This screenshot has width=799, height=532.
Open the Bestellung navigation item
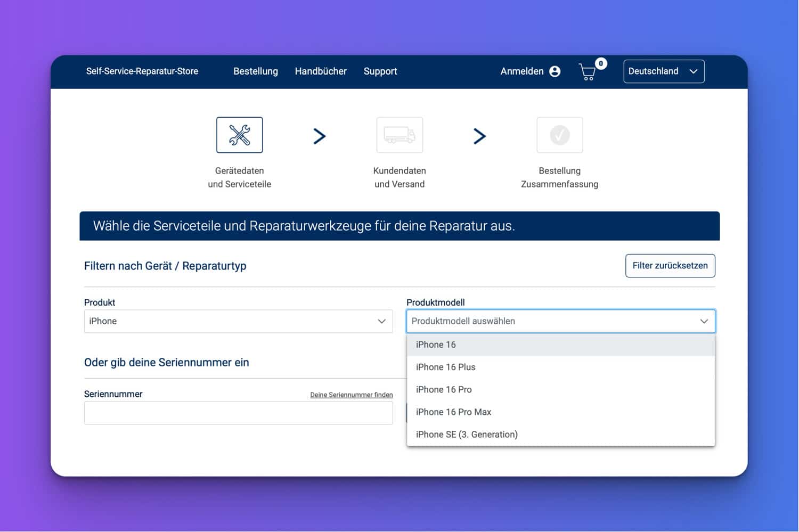256,71
